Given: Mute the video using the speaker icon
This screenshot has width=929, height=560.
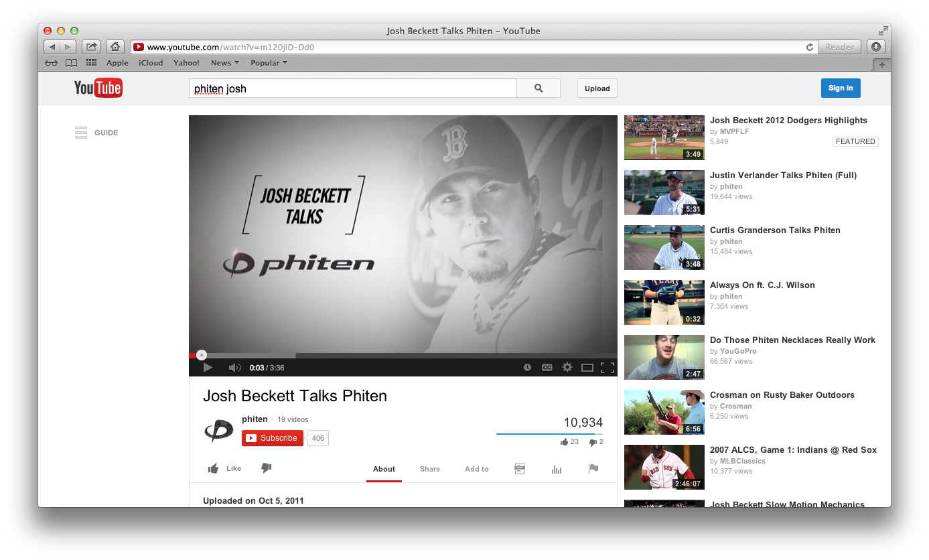Looking at the screenshot, I should (x=234, y=367).
